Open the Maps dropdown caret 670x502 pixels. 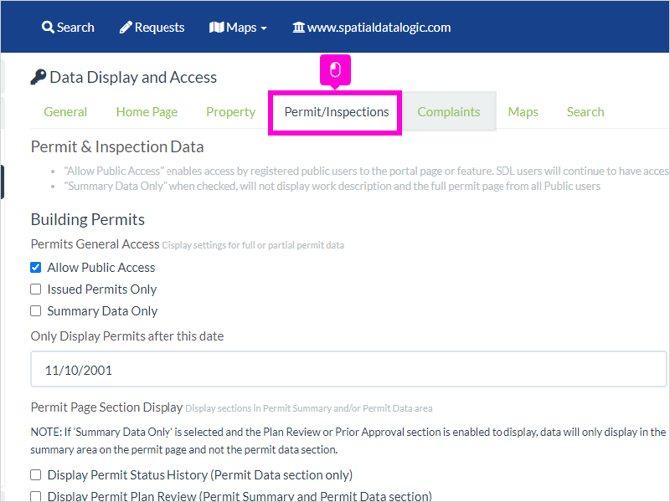[x=264, y=28]
